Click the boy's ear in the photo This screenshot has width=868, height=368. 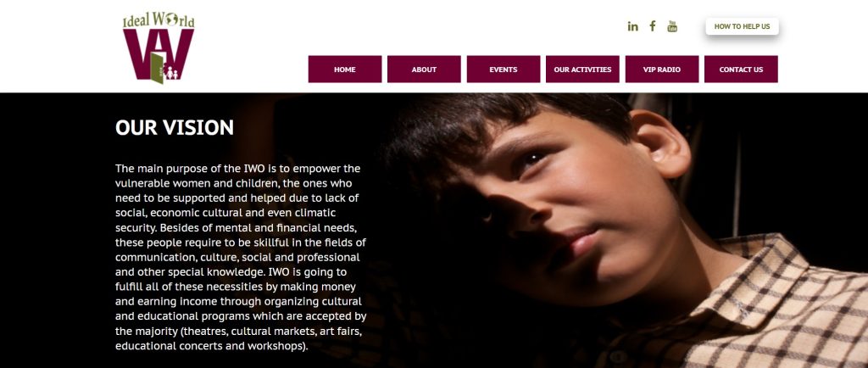click(x=661, y=144)
